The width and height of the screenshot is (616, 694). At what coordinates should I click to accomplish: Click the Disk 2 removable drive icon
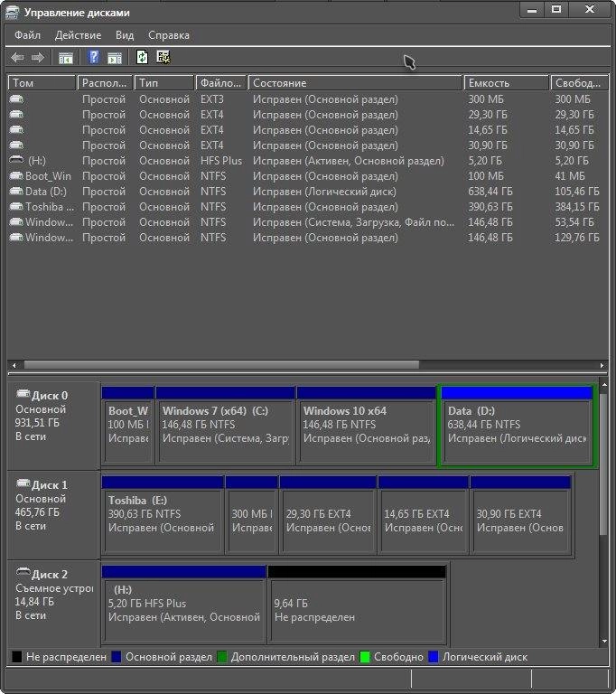[23, 571]
